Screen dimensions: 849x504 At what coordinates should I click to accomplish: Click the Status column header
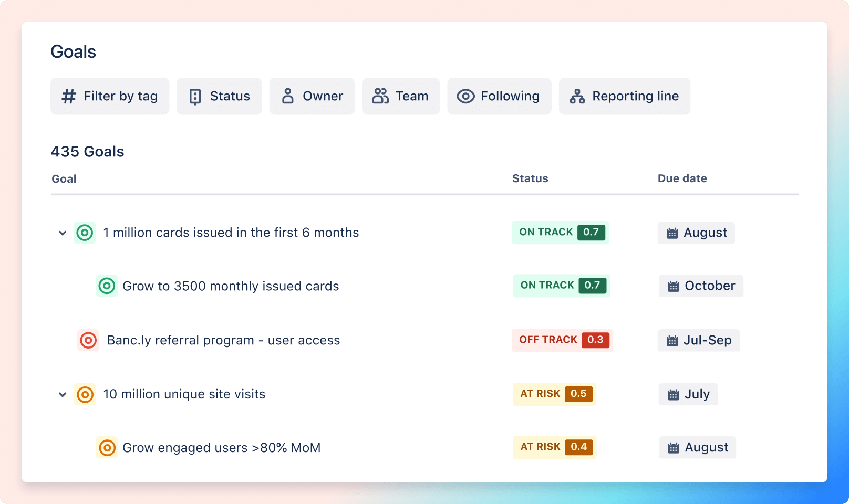pos(530,178)
